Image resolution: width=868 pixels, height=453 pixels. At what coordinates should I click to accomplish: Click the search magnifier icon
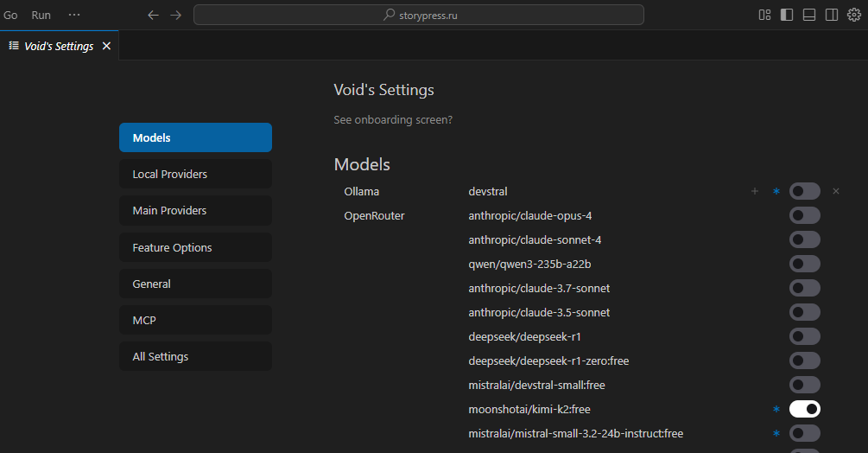(390, 15)
